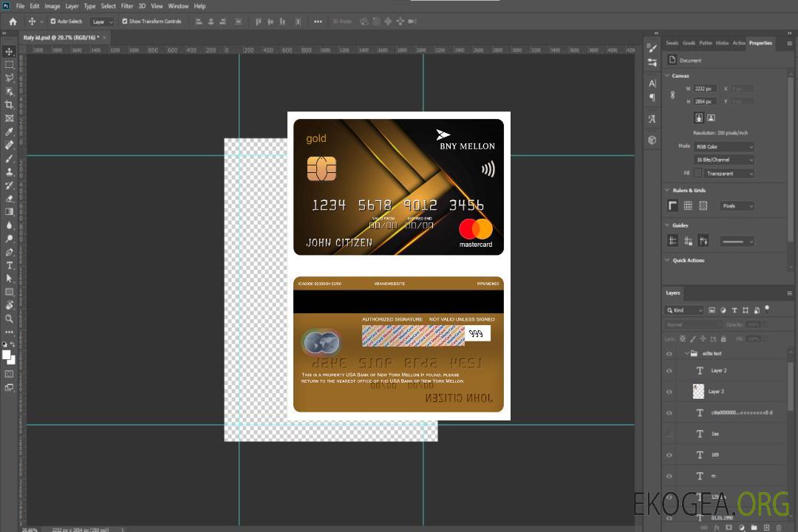Open the Auto-Select Layer dropdown
Viewport: 798px width, 532px height.
pyautogui.click(x=102, y=21)
